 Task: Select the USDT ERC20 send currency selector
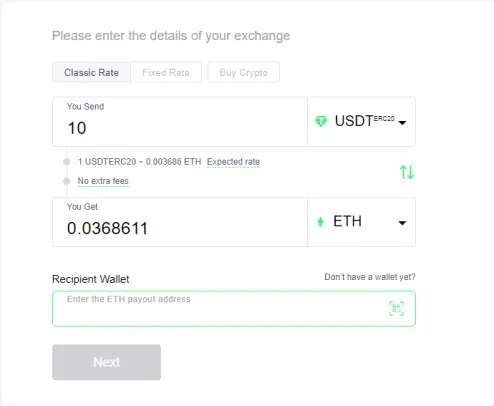[x=361, y=122]
